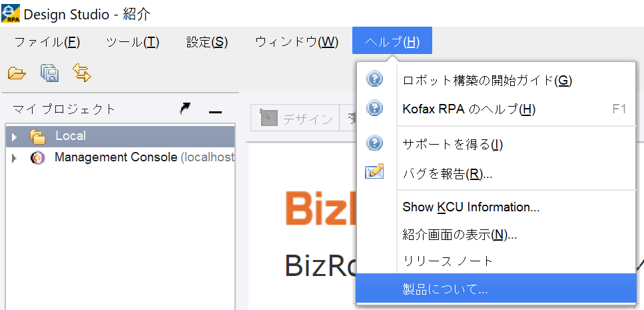
Task: Select Show KCU Information... entry
Action: (495, 207)
